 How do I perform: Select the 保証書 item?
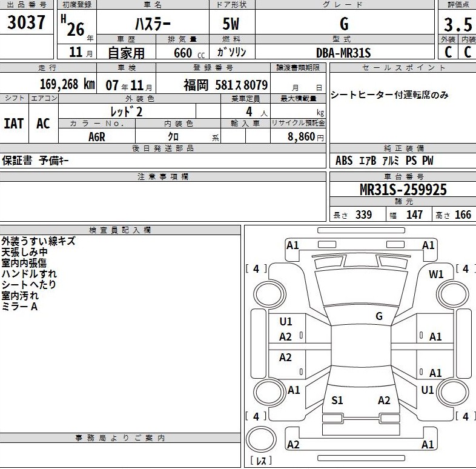pyautogui.click(x=17, y=161)
